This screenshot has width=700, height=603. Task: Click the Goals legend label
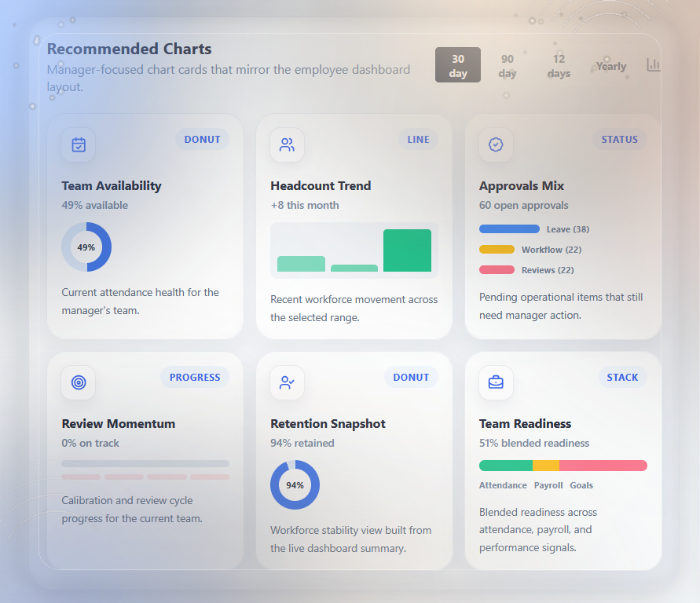(581, 485)
